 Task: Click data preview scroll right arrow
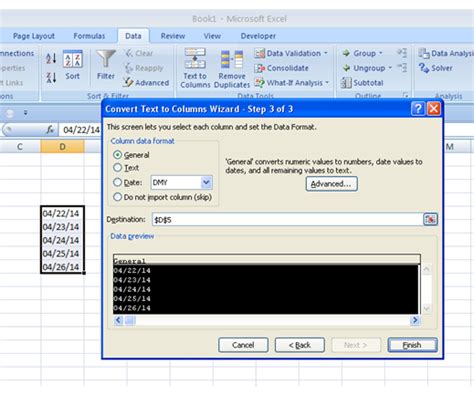(414, 320)
